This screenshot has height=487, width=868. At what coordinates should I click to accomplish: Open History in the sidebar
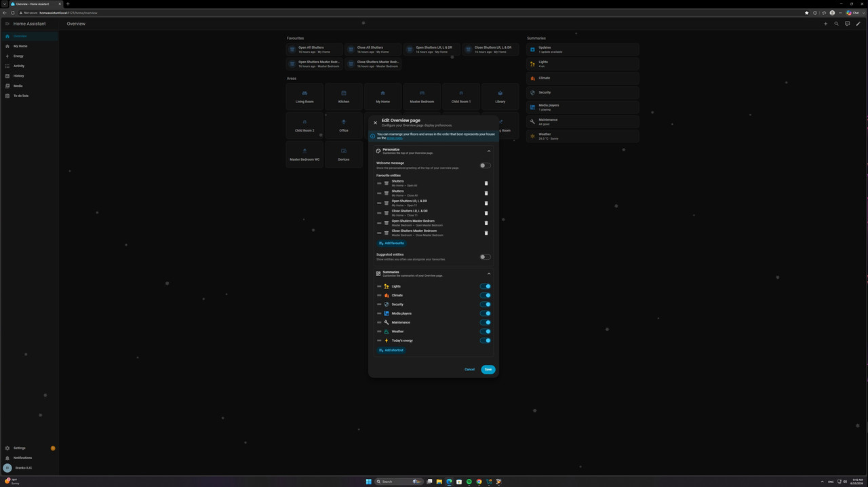click(29, 76)
